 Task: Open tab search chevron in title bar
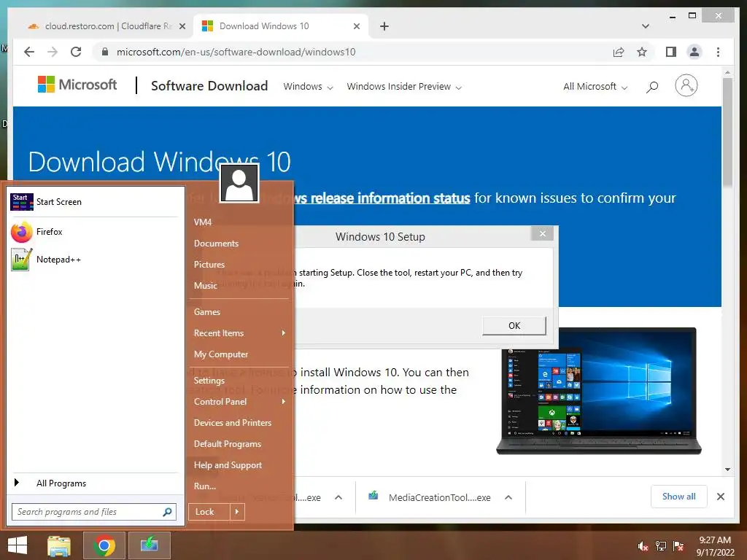(x=646, y=26)
